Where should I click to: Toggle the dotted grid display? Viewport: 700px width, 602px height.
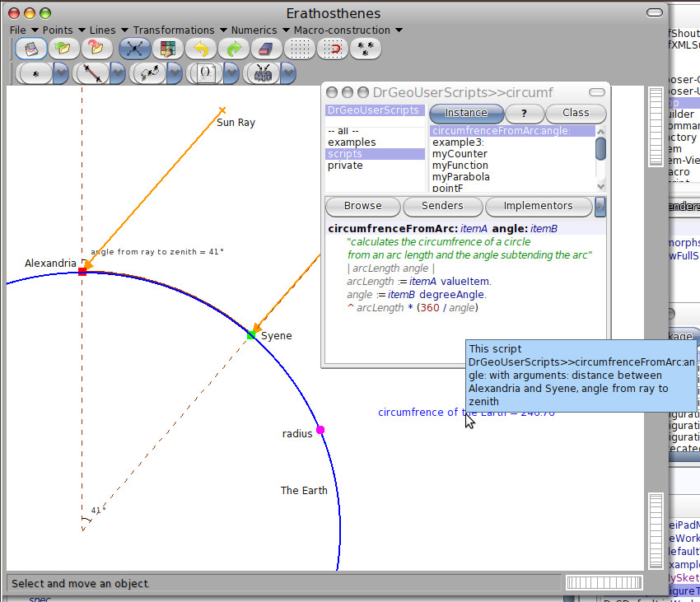tap(300, 49)
